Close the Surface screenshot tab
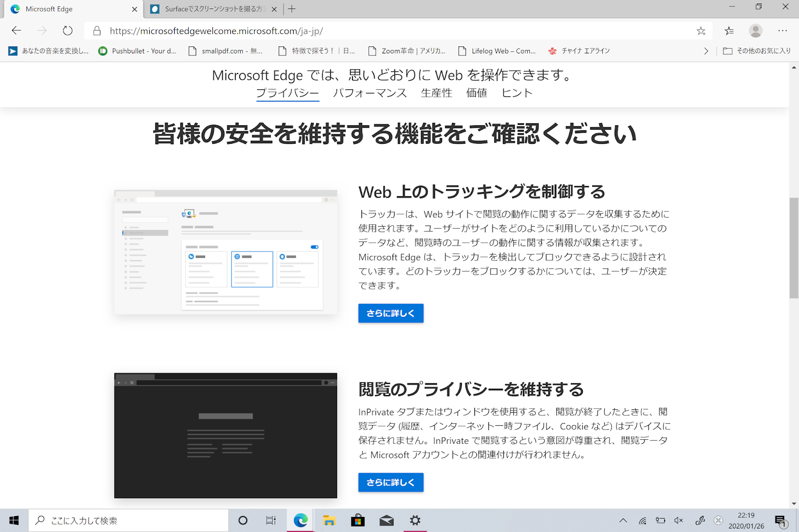799x532 pixels. coord(274,9)
